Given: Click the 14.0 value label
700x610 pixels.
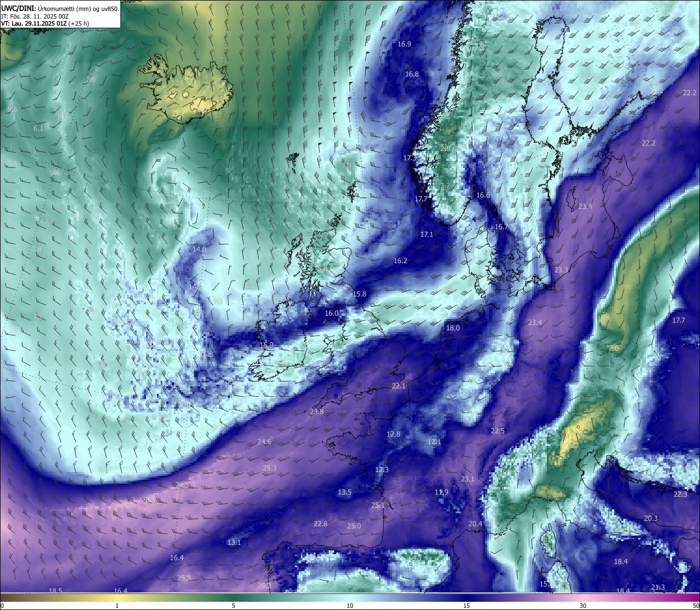Looking at the screenshot, I should tap(199, 249).
